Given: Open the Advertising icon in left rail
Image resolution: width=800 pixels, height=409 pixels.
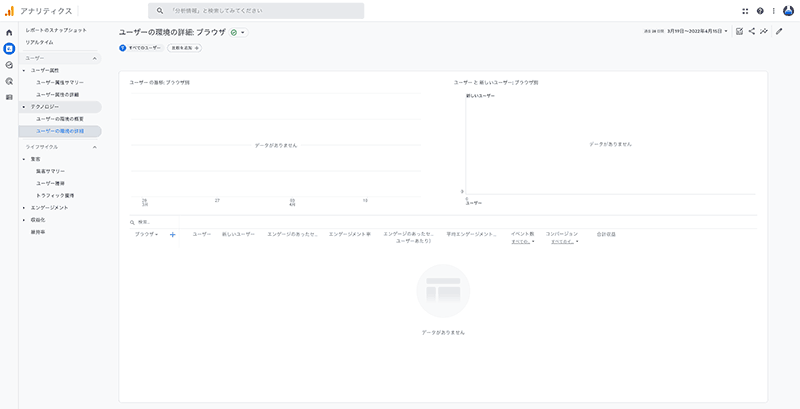Looking at the screenshot, I should click(x=9, y=80).
